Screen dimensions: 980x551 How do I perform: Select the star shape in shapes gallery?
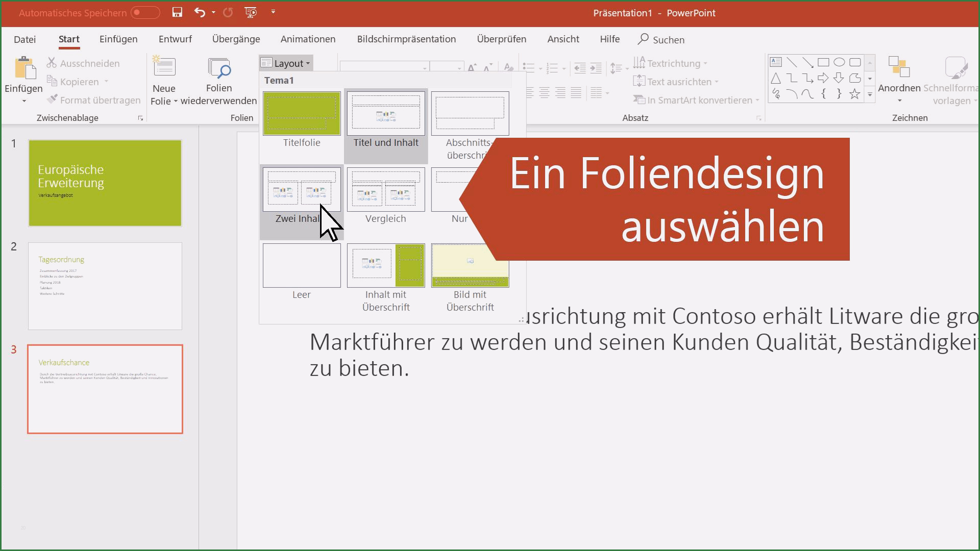pyautogui.click(x=854, y=94)
